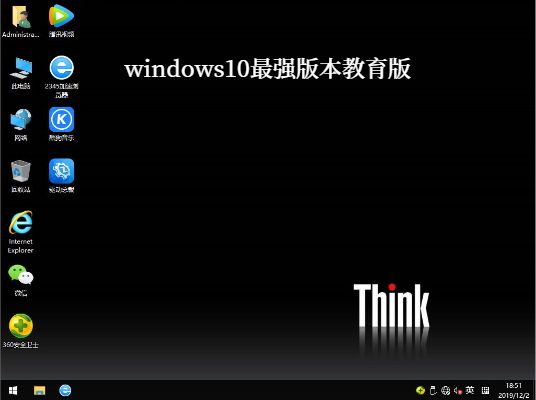This screenshot has height=400, width=536.
Task: Select the Internet Explorer desktop icon
Action: [x=21, y=232]
